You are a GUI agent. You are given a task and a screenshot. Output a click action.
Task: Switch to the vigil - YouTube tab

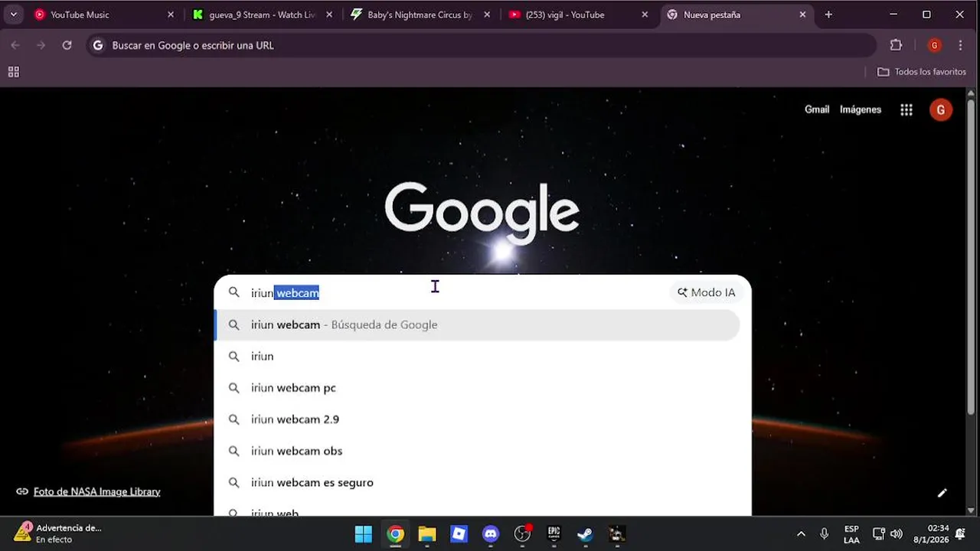(x=578, y=15)
